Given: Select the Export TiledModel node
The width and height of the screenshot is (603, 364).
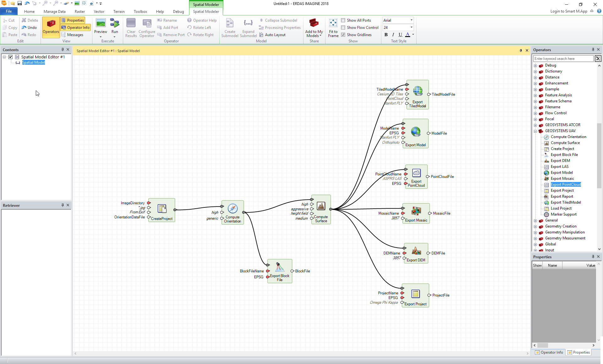Looking at the screenshot, I should coord(417,95).
